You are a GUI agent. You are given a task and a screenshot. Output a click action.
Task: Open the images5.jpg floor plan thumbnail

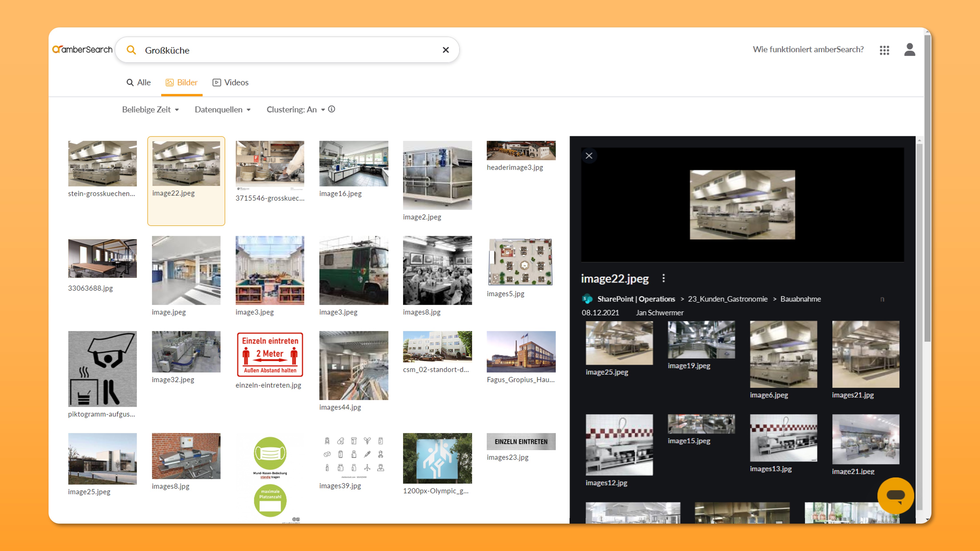pyautogui.click(x=521, y=262)
